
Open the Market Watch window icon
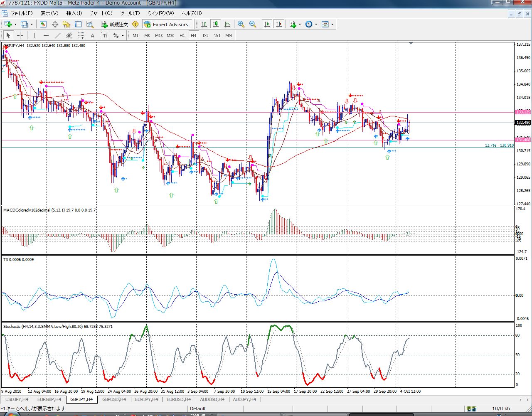point(43,25)
